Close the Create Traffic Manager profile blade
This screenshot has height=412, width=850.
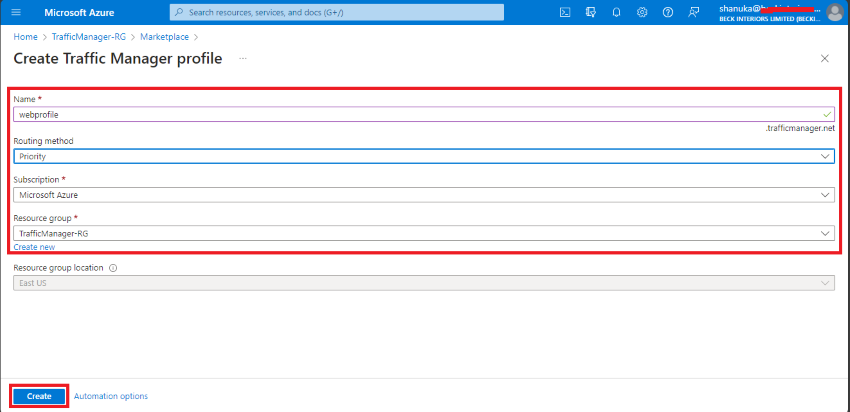[825, 59]
